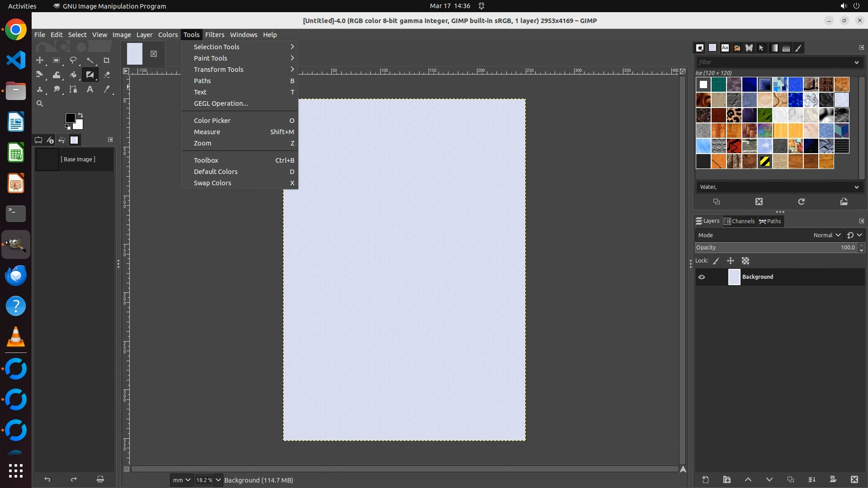Open the layer Mode Normal dropdown
Image resolution: width=868 pixels, height=488 pixels.
coord(826,235)
